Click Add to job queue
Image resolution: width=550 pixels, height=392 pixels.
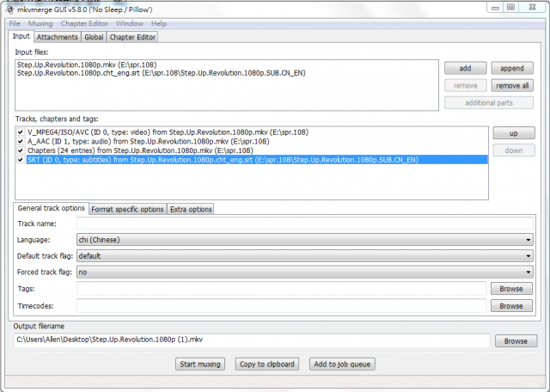(x=342, y=364)
